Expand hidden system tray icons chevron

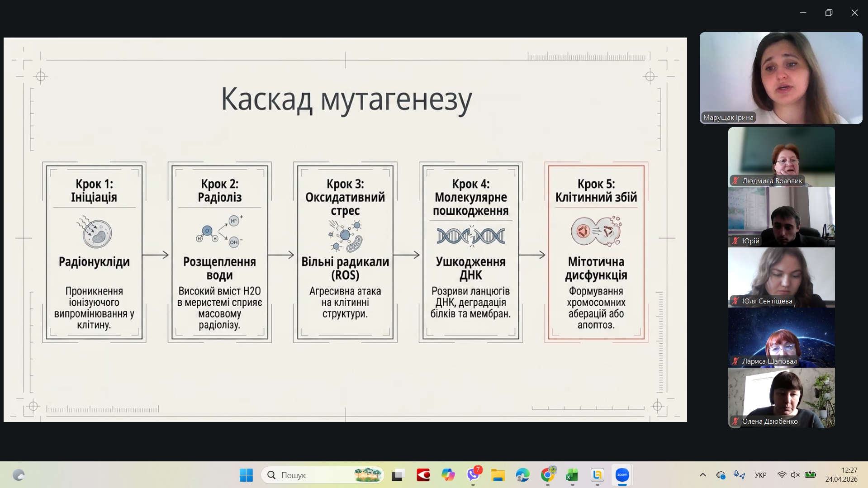[x=702, y=475]
